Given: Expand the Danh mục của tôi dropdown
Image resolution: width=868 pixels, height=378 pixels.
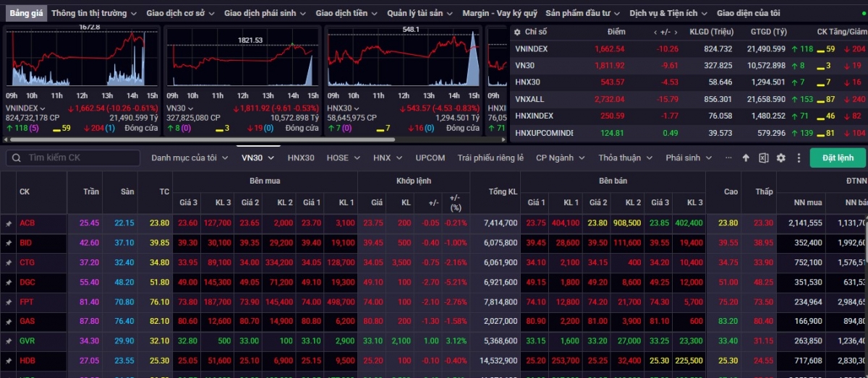Looking at the screenshot, I should pos(190,158).
